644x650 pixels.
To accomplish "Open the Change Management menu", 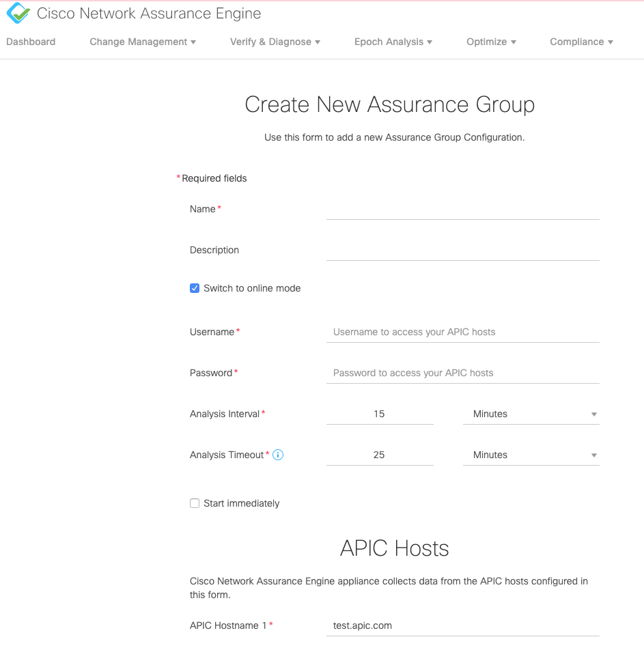I will click(142, 42).
